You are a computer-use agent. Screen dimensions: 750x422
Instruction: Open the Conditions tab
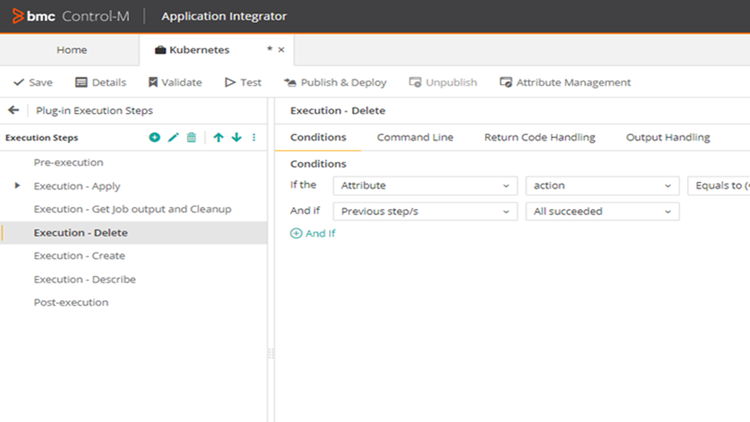coord(318,137)
